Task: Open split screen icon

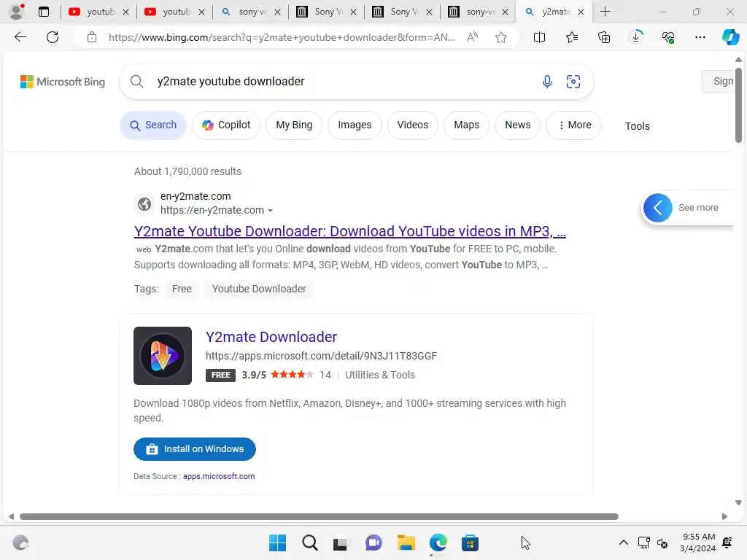Action: point(539,37)
